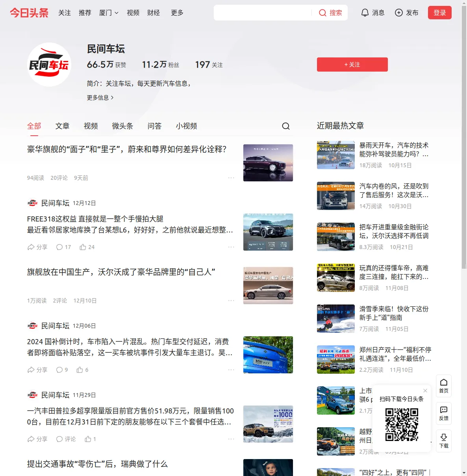Share the FREE318 post
This screenshot has height=476, width=467.
pos(37,247)
